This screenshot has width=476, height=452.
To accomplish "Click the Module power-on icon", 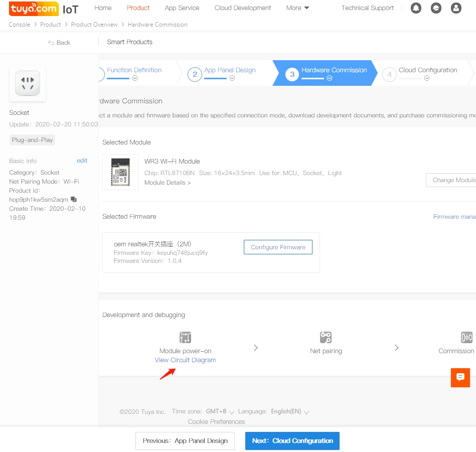I will [x=185, y=337].
